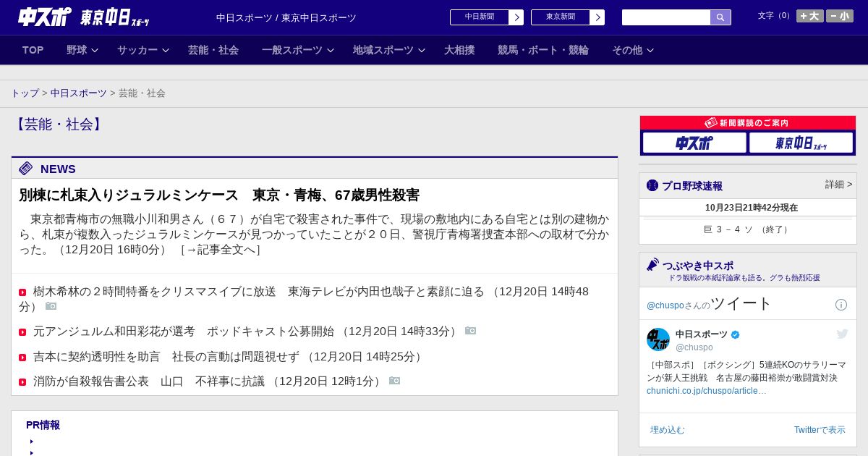Click the NEWS section ticket icon
Image resolution: width=868 pixels, height=456 pixels.
click(26, 169)
